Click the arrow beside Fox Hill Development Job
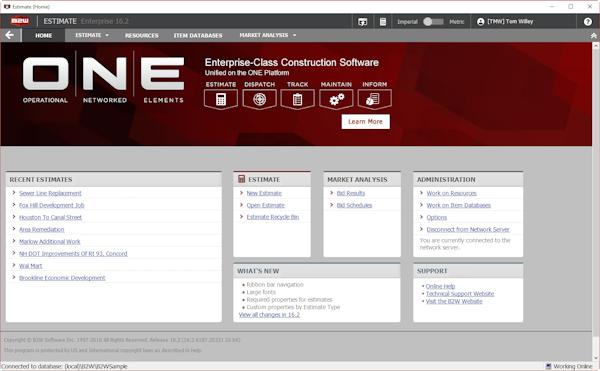 pyautogui.click(x=14, y=205)
